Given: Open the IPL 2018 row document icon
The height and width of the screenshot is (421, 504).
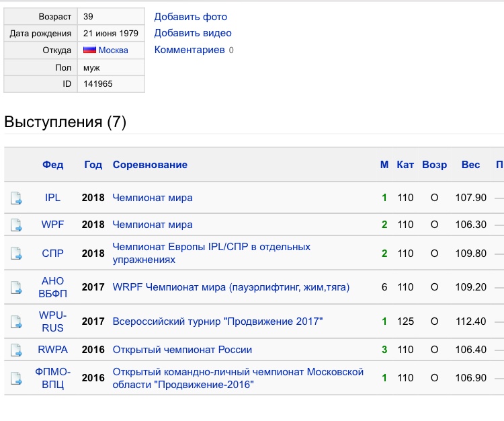Looking at the screenshot, I should [x=16, y=198].
